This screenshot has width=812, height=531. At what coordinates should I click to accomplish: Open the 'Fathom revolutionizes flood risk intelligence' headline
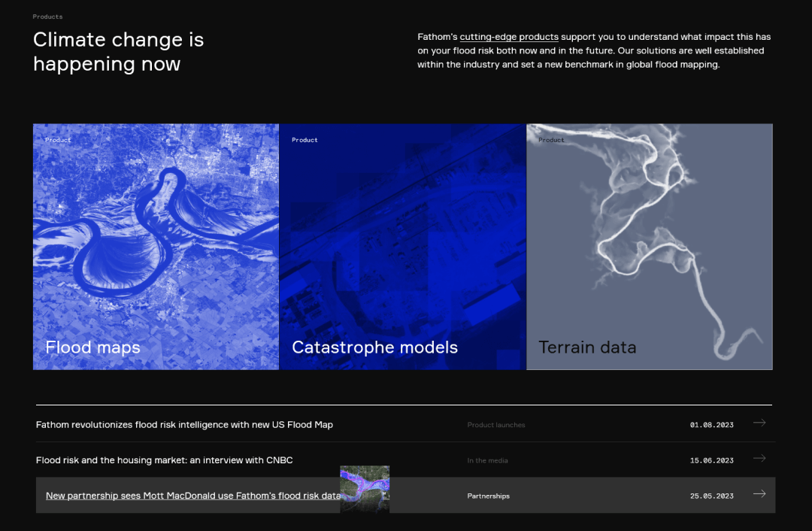tap(184, 425)
